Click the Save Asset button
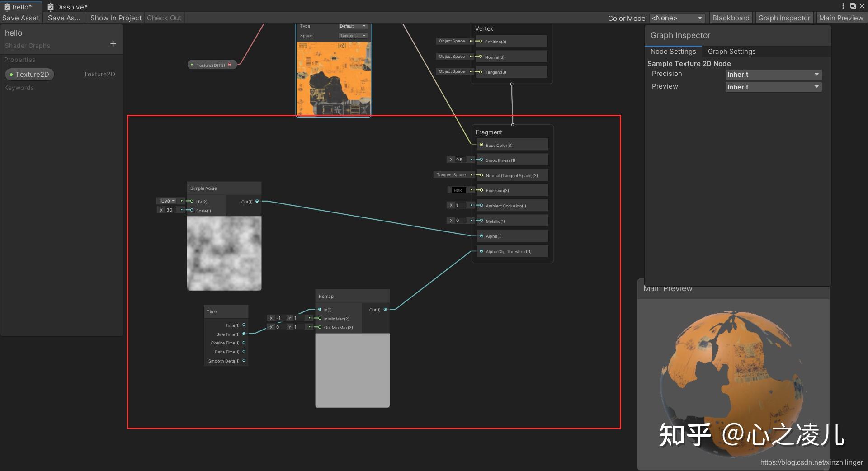Screen dimensions: 868x471 tap(20, 18)
